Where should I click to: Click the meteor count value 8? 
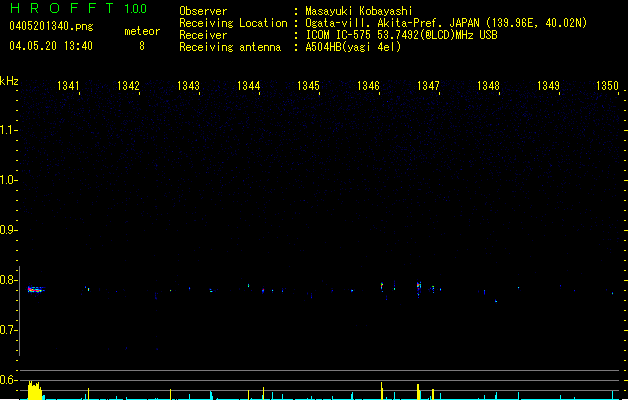(x=142, y=46)
